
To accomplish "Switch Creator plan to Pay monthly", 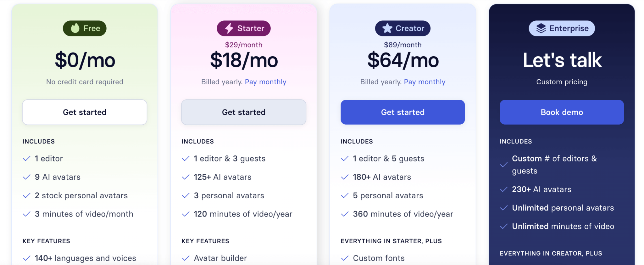I will [x=425, y=82].
